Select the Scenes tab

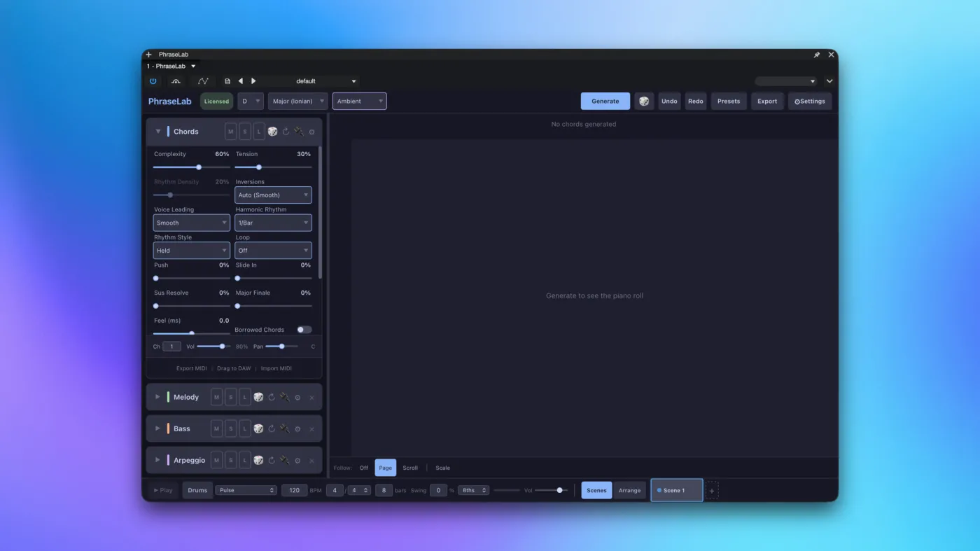596,491
